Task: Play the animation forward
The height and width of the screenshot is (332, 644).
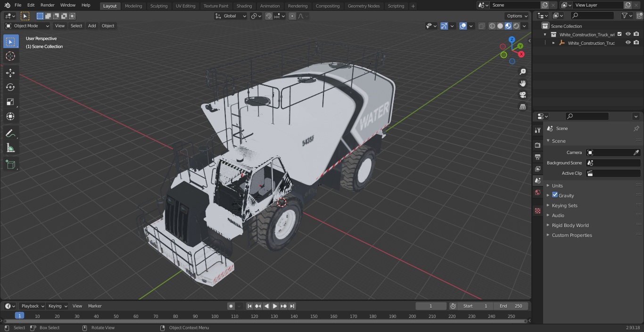Action: click(x=275, y=306)
